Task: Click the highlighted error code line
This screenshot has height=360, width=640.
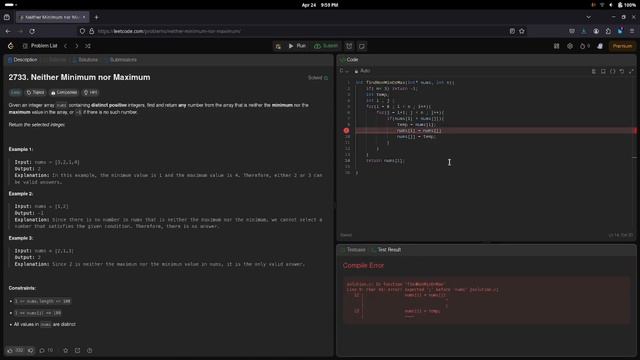Action: point(494,131)
